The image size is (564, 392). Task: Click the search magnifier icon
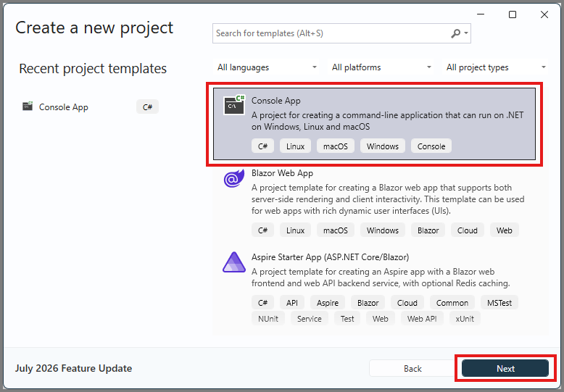(x=455, y=33)
